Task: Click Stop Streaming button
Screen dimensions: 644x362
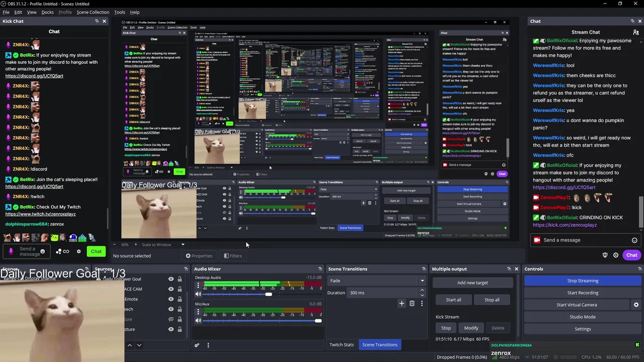Action: 583,281
